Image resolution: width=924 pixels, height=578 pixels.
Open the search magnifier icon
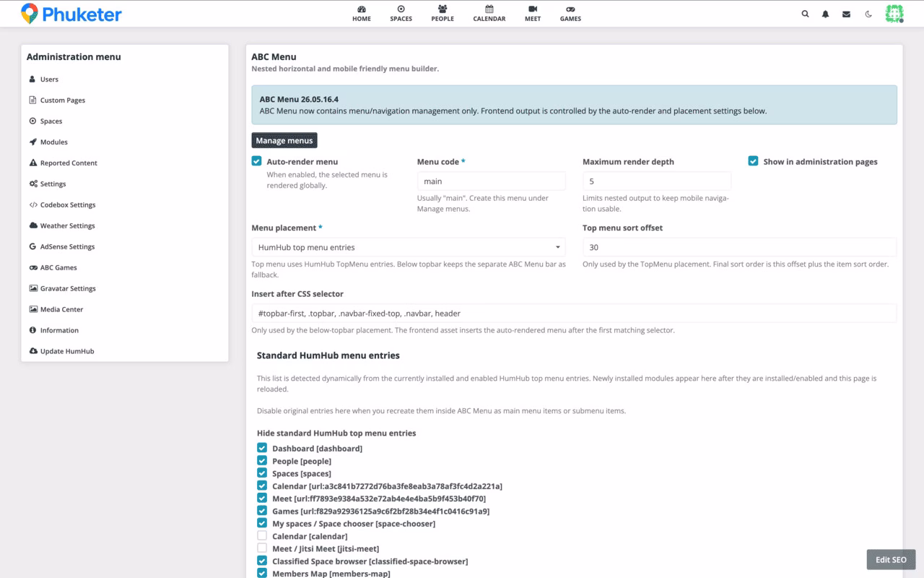click(805, 14)
